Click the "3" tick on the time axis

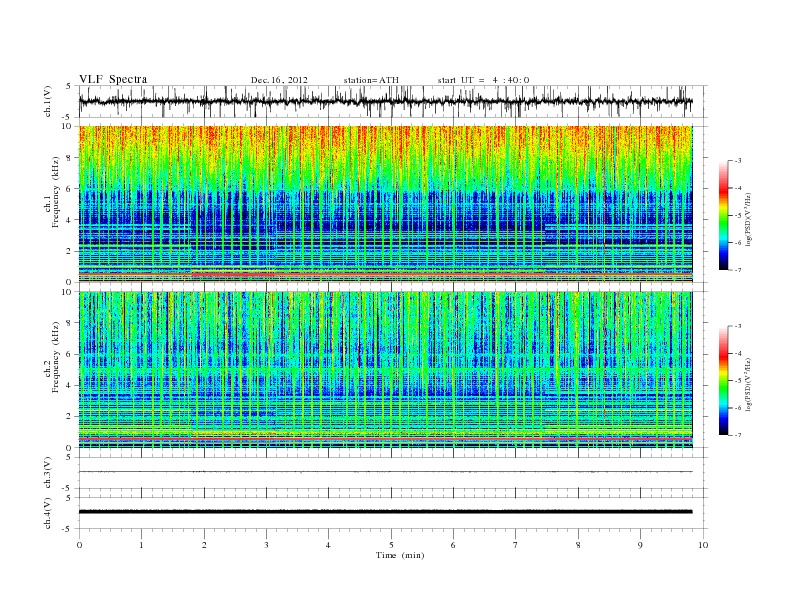266,545
